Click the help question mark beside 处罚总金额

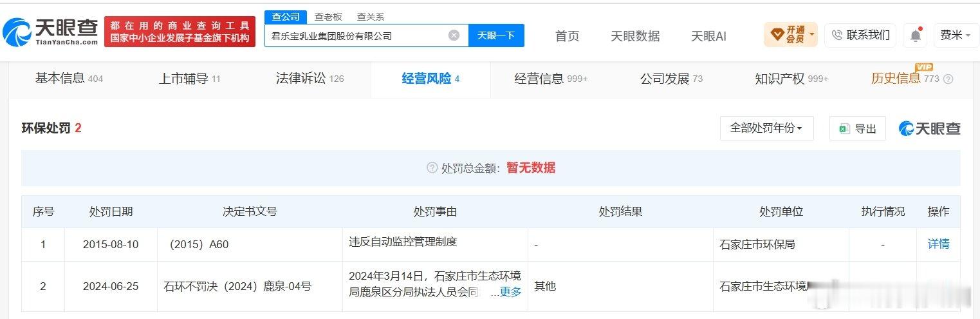point(432,168)
